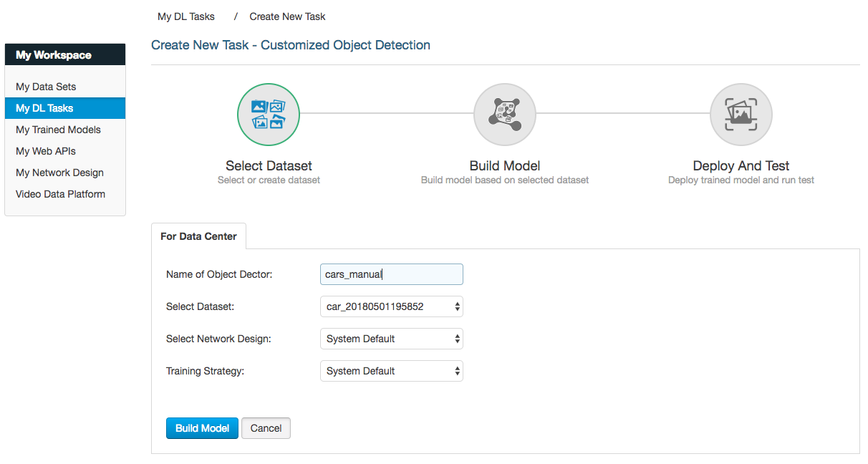Image resolution: width=868 pixels, height=464 pixels.
Task: Select My DL Tasks sidebar item
Action: pyautogui.click(x=44, y=108)
